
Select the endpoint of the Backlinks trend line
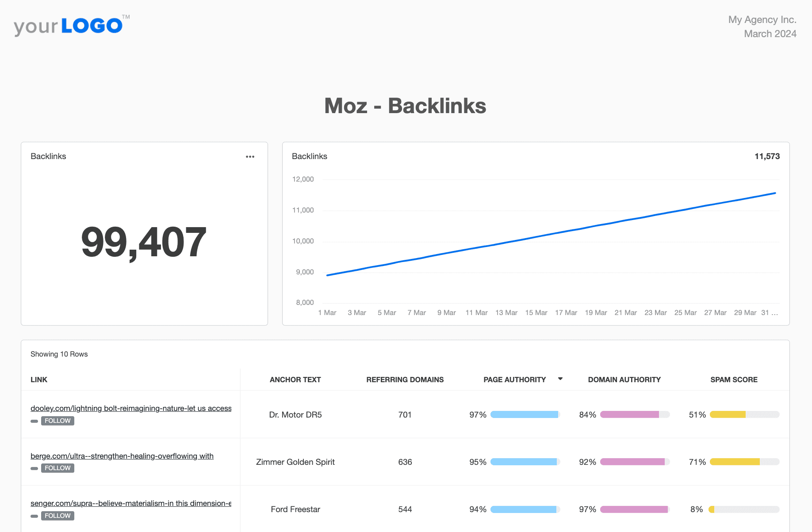[x=775, y=193]
